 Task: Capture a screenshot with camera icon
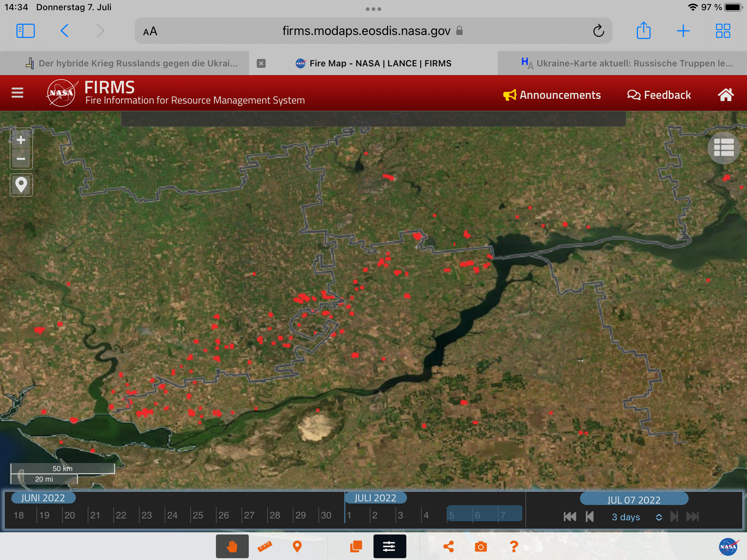click(x=481, y=546)
